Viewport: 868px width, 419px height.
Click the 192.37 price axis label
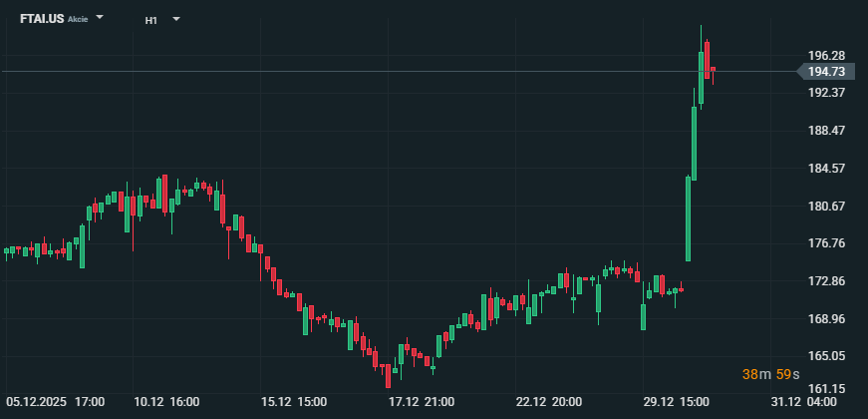point(826,93)
